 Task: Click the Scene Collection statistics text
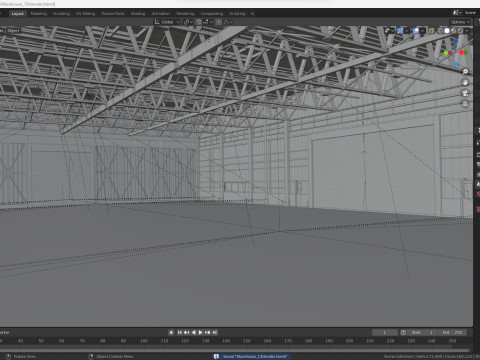point(432,356)
